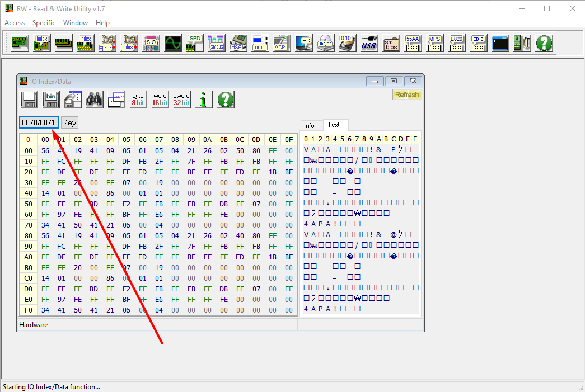Open the EDID monitor data tool
585x392 pixels.
point(478,43)
